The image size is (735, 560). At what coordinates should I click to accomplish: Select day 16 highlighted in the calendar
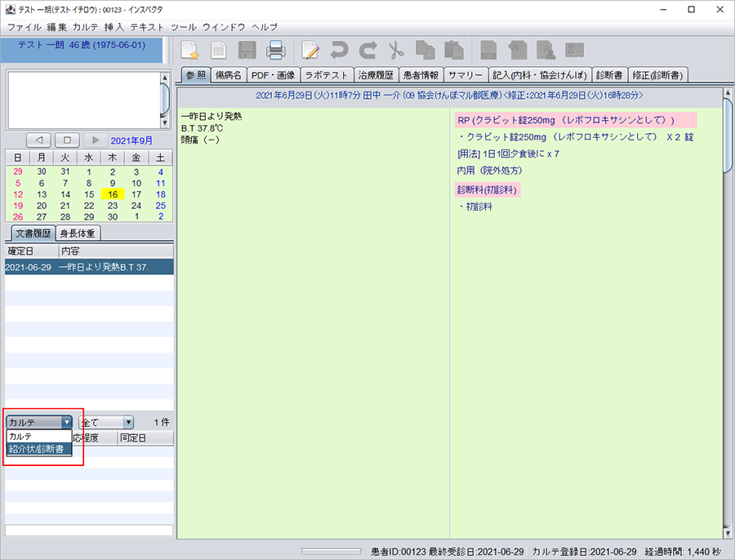coord(113,194)
